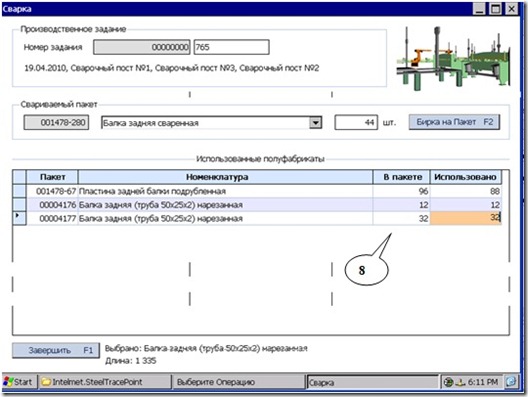Viewport: 528px width, 397px height.
Task: Select row header of 00004176 row
Action: point(20,204)
